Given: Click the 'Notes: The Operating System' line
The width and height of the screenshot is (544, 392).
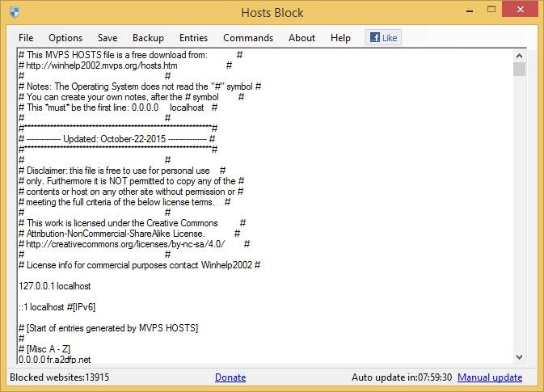Looking at the screenshot, I should (x=140, y=86).
